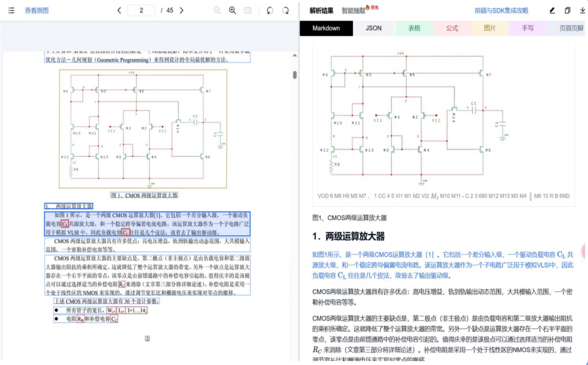Click the result caption 图1、CMOS两级运算放大器
This screenshot has width=588, height=365.
pos(349,217)
